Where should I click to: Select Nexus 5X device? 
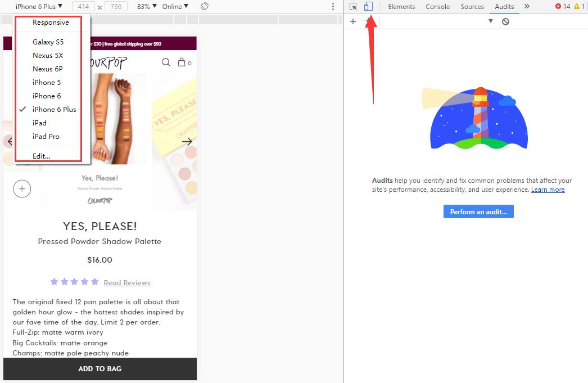pyautogui.click(x=52, y=56)
